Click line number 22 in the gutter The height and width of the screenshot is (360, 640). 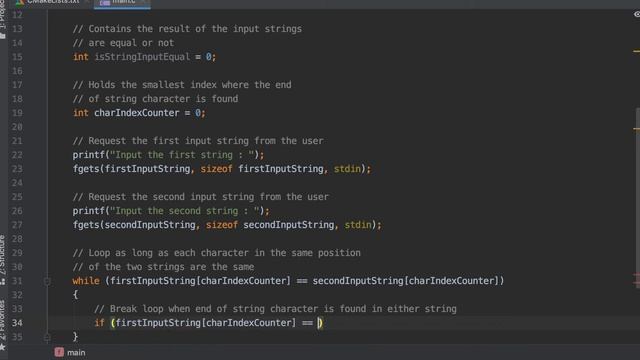(x=17, y=155)
